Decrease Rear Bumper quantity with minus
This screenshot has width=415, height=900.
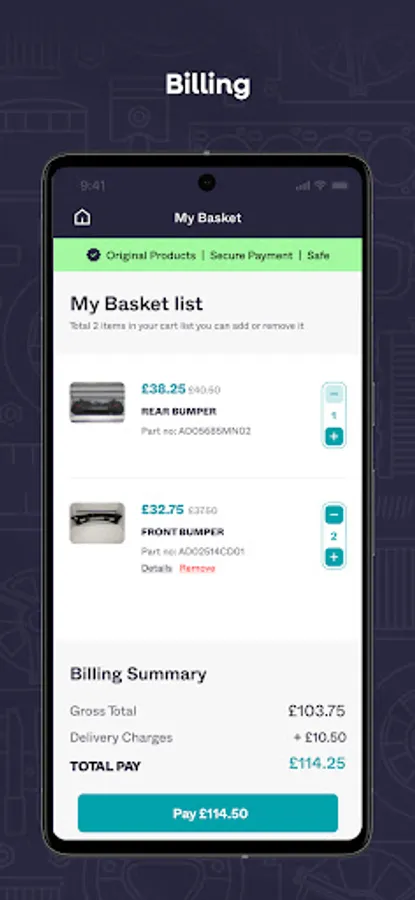tap(334, 394)
